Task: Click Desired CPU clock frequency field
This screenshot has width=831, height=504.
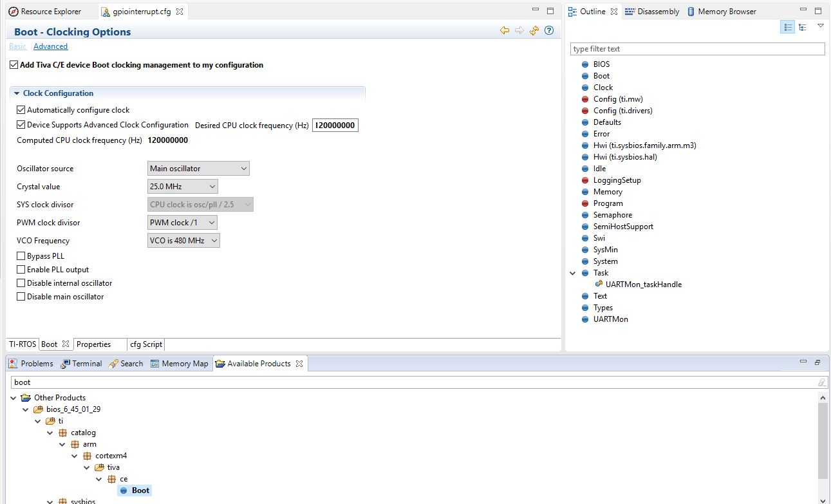Action: [335, 126]
